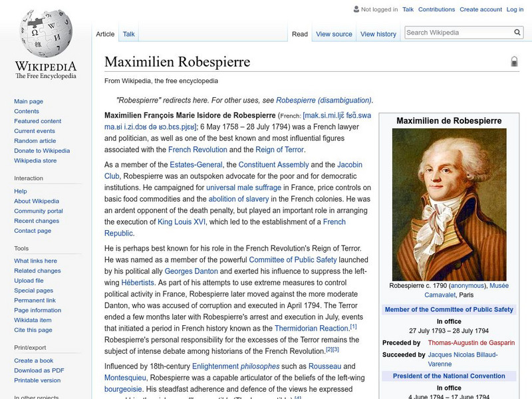Click Create account link

coord(480,9)
